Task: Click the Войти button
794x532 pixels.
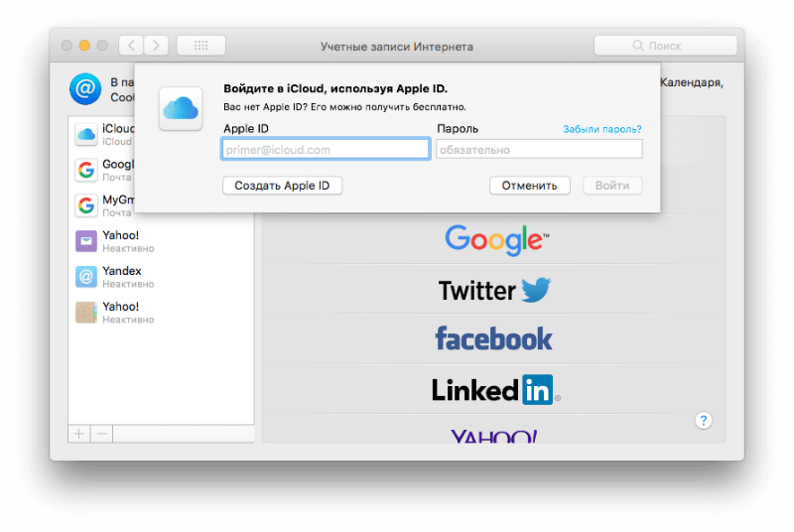Action: (x=612, y=186)
